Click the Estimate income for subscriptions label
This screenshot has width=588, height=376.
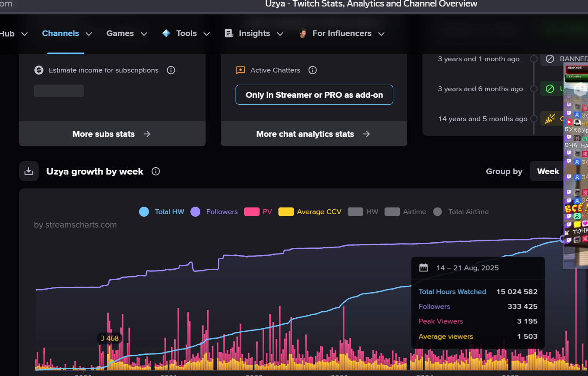pyautogui.click(x=103, y=70)
